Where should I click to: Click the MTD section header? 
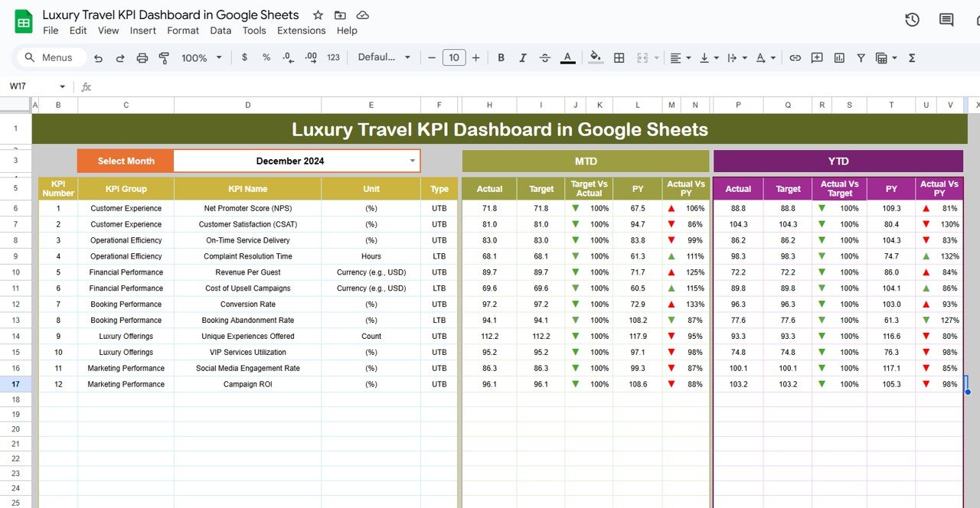tap(586, 161)
